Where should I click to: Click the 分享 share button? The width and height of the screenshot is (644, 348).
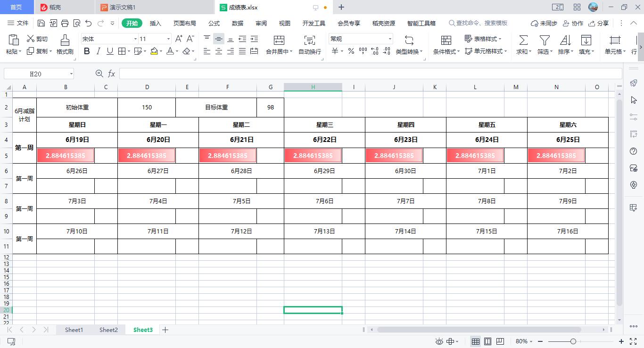pyautogui.click(x=598, y=23)
